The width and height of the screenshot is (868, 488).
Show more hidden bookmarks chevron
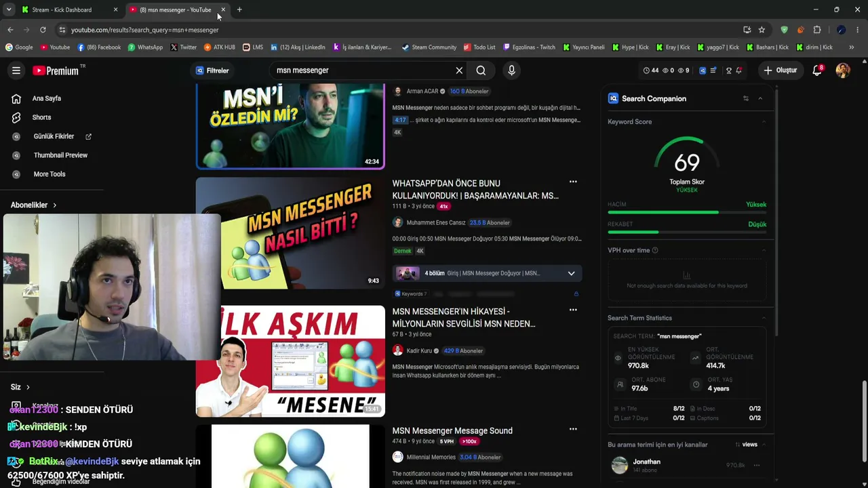852,47
